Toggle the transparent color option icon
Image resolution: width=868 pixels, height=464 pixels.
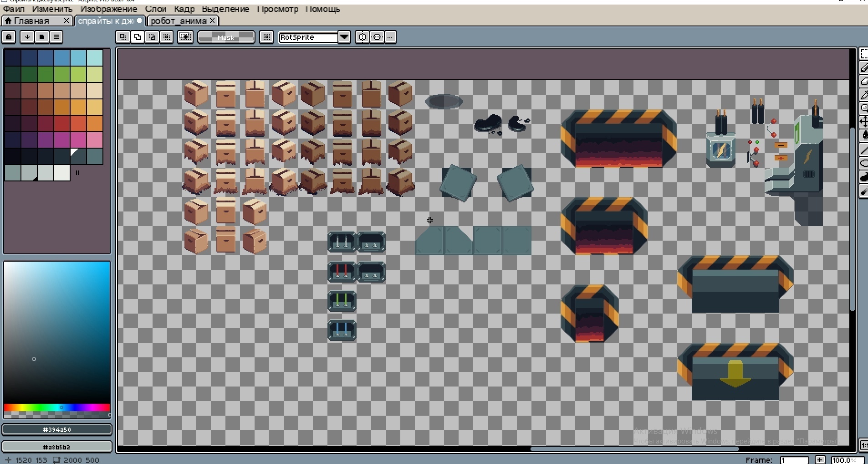pyautogui.click(x=185, y=37)
